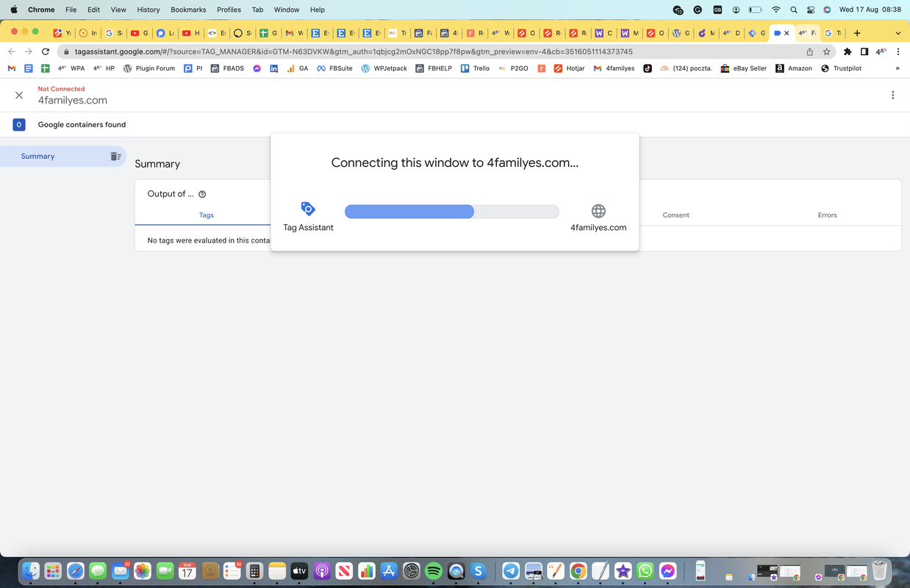Viewport: 910px width, 588px height.
Task: Switch to the Consent tab
Action: pos(676,215)
